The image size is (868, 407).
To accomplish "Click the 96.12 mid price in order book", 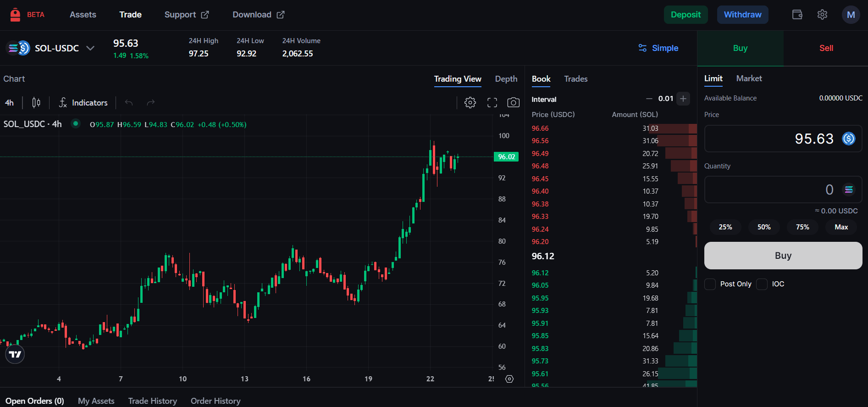I will tap(543, 256).
